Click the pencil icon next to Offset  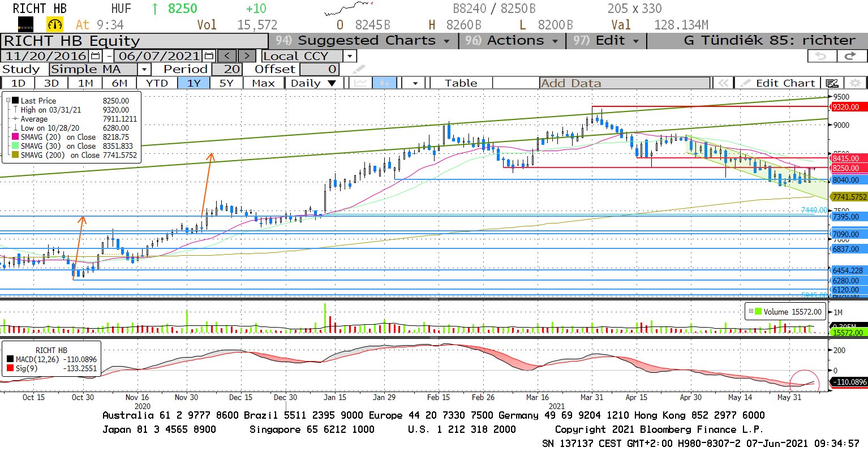tap(359, 70)
